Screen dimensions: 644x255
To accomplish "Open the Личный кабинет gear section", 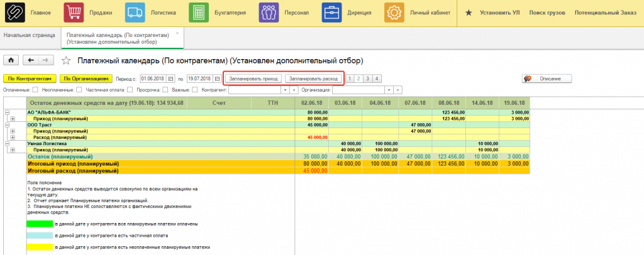I will tap(394, 13).
